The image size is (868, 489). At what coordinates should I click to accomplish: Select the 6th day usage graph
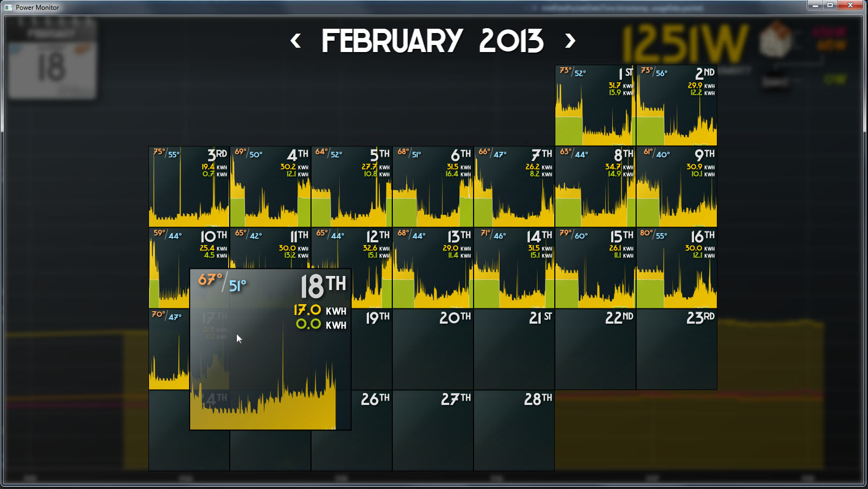[432, 187]
